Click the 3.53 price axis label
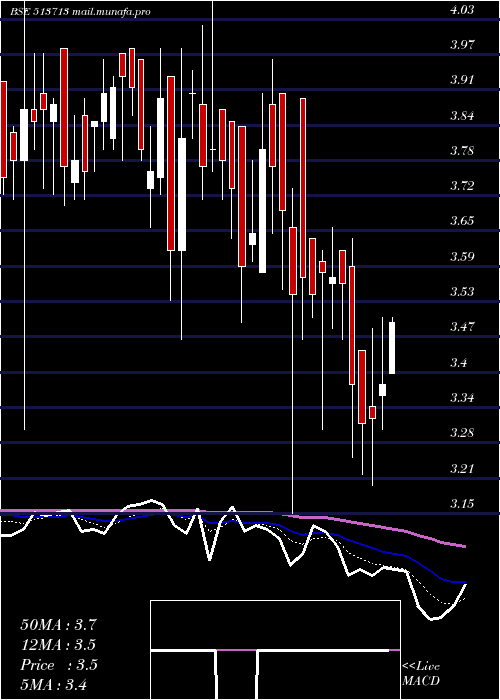Viewport: 500px width, 700px height. (x=462, y=292)
